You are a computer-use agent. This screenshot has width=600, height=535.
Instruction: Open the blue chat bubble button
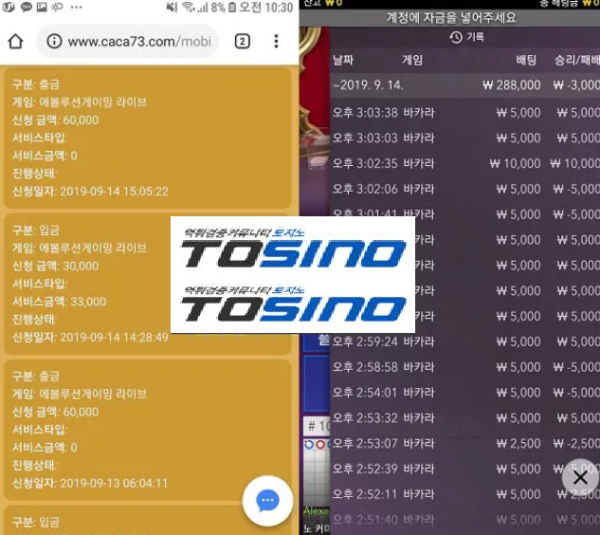click(x=267, y=501)
